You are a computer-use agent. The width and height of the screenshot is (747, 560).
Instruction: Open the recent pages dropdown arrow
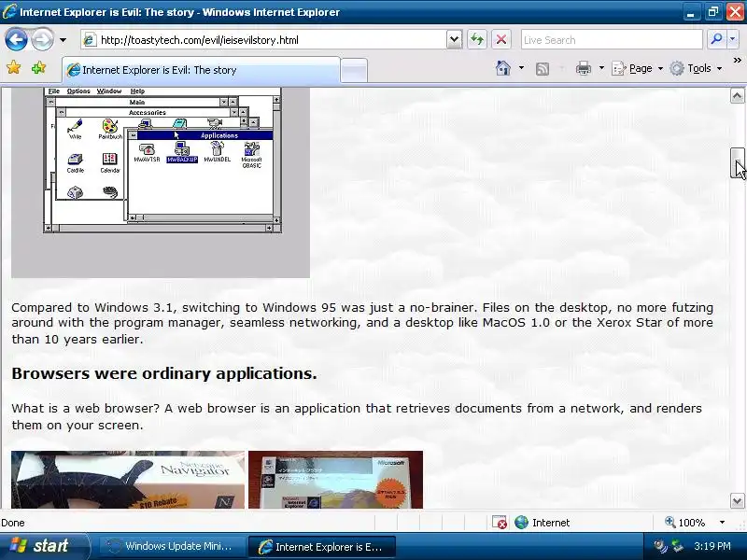point(63,40)
